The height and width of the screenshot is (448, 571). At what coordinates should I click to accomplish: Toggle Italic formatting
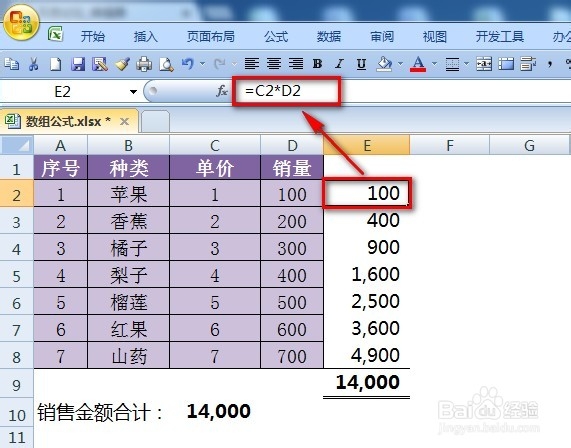[339, 64]
